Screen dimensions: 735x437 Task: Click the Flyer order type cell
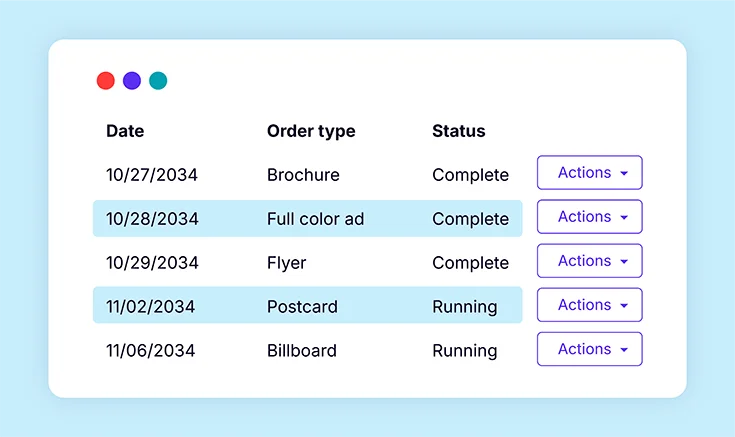(x=286, y=263)
